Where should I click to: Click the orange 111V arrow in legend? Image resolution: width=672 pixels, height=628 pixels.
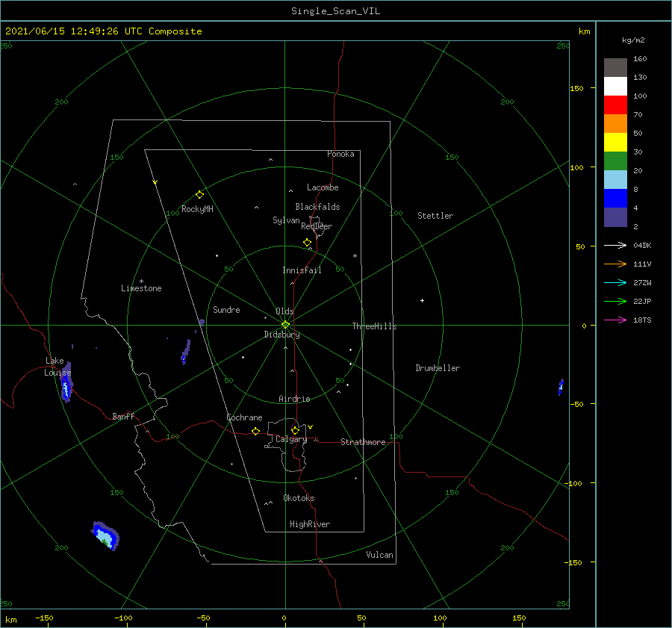[615, 264]
